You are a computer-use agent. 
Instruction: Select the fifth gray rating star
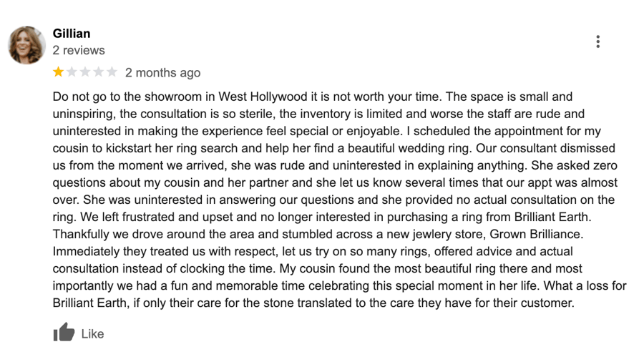point(112,72)
